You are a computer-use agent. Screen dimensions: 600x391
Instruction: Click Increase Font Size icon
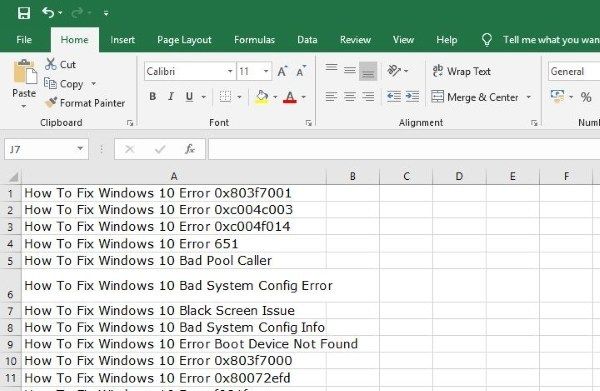coord(282,71)
